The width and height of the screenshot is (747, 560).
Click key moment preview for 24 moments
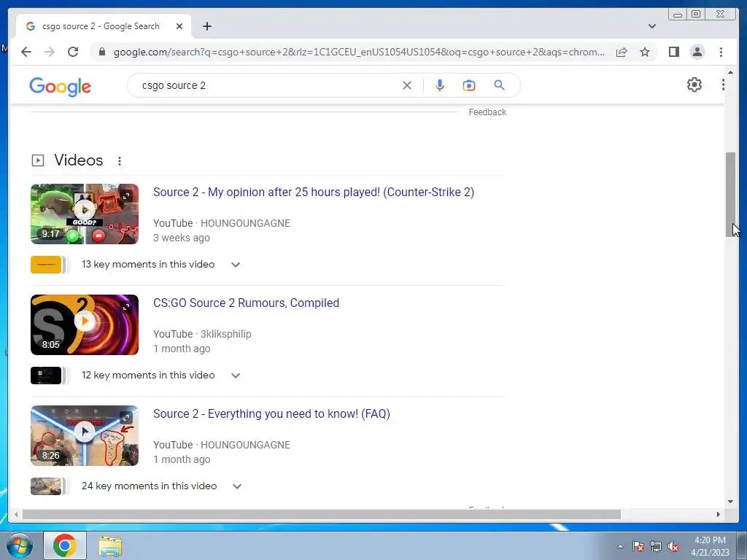pos(46,486)
